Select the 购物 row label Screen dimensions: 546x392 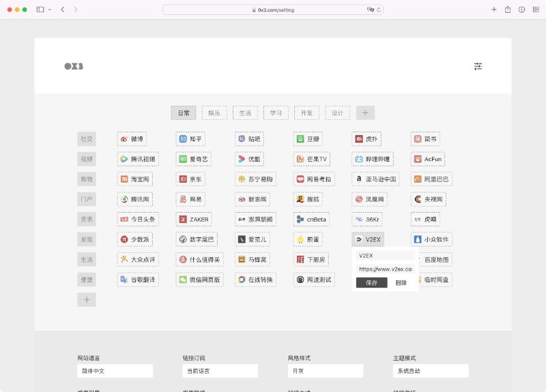(87, 179)
